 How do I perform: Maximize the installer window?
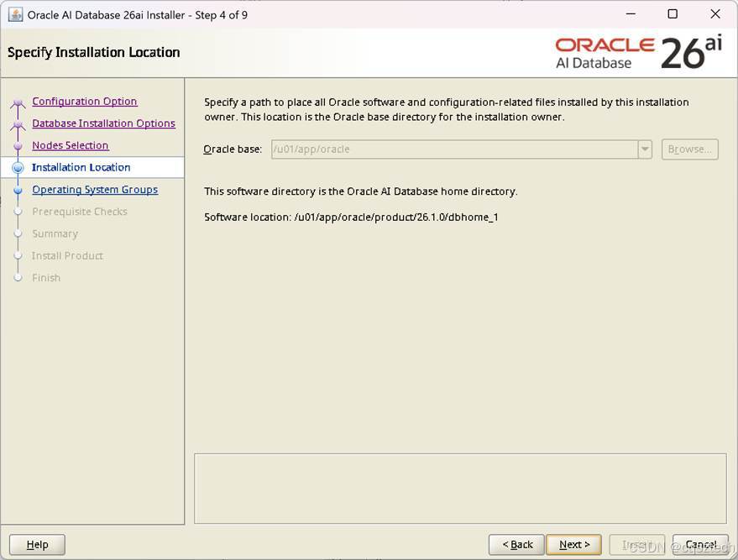(673, 14)
